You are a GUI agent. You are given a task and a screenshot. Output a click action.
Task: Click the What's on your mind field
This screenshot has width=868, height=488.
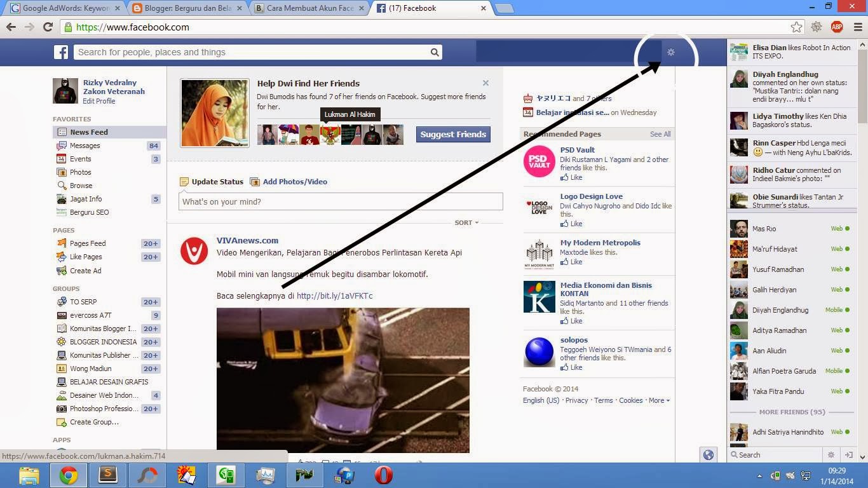tap(341, 201)
